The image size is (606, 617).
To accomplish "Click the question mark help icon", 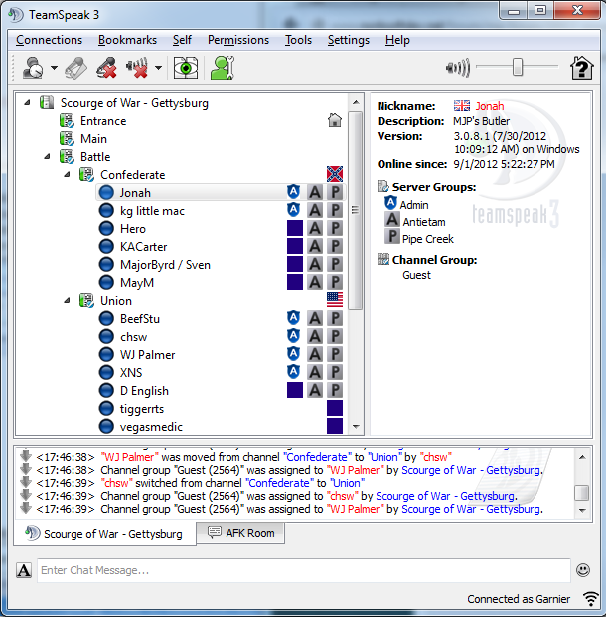I will (582, 68).
